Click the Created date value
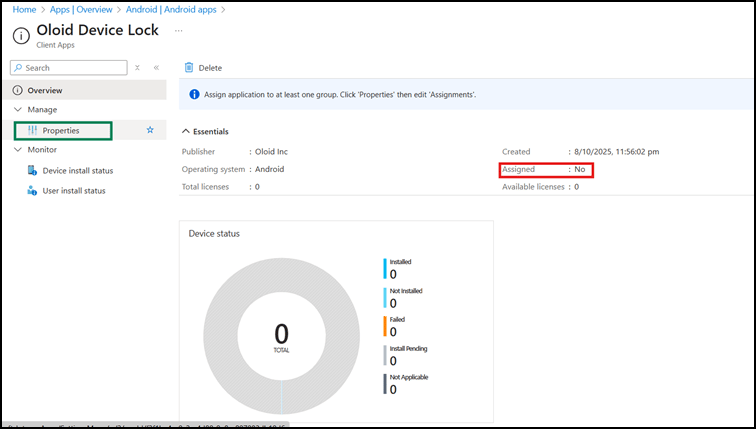Image resolution: width=756 pixels, height=429 pixels. coord(617,151)
